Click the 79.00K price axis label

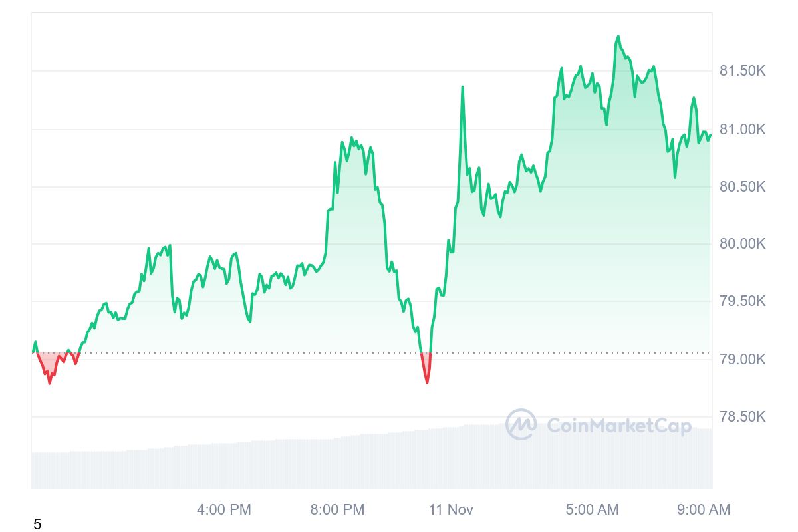743,360
